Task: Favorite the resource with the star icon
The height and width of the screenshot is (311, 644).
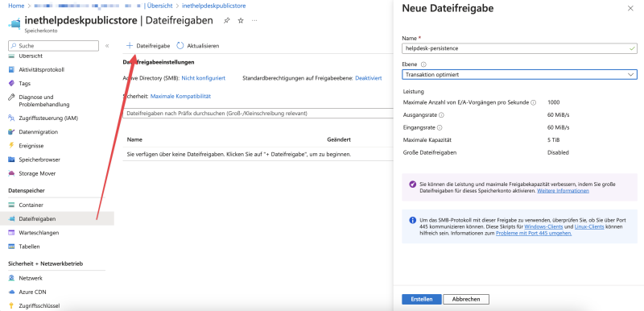Action: [241, 20]
